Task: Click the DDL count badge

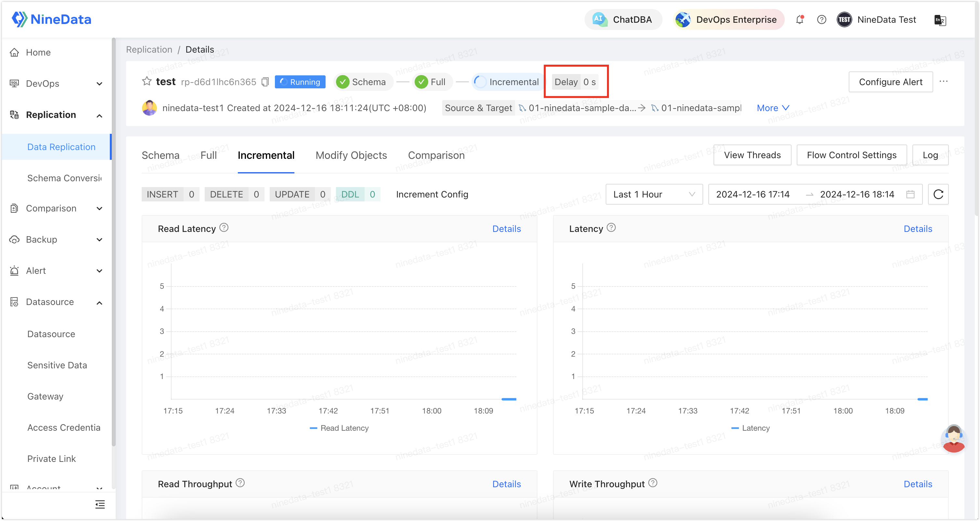Action: coord(358,194)
